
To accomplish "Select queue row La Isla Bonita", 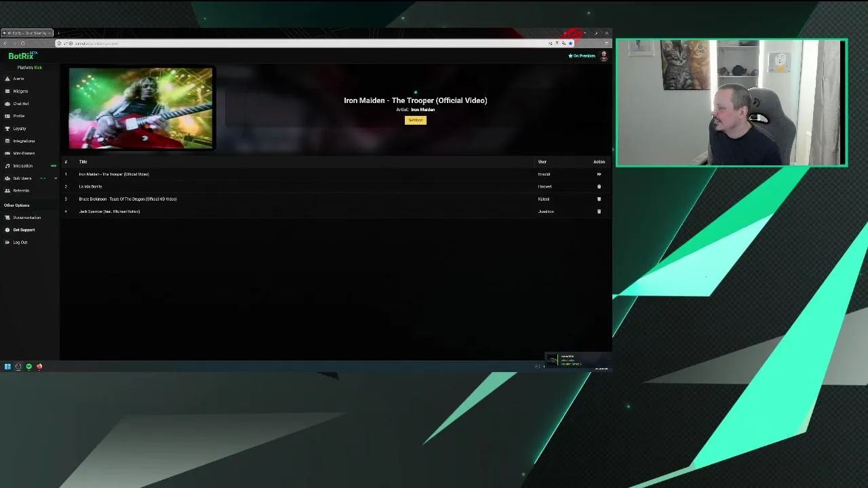I will pos(336,186).
